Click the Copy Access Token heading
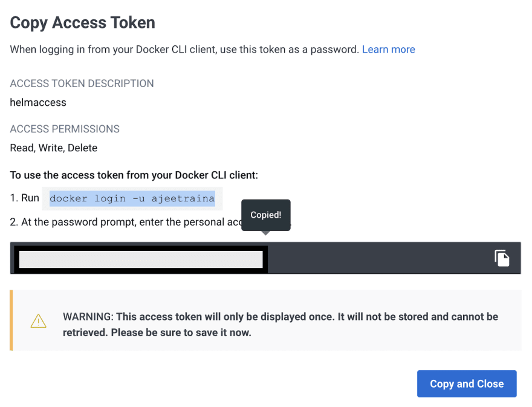Screen dimensions: 532x407 coord(82,23)
